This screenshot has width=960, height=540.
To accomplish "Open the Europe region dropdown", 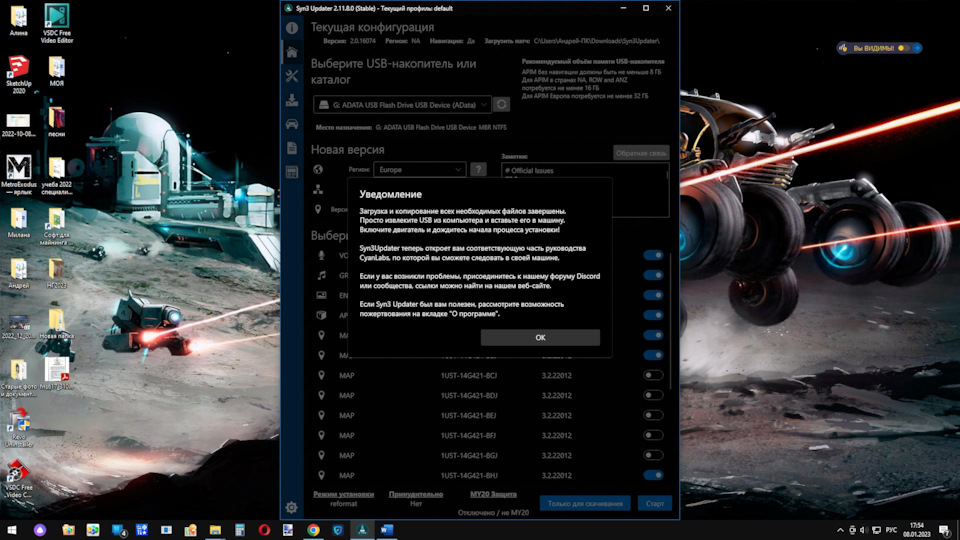I will click(x=420, y=170).
